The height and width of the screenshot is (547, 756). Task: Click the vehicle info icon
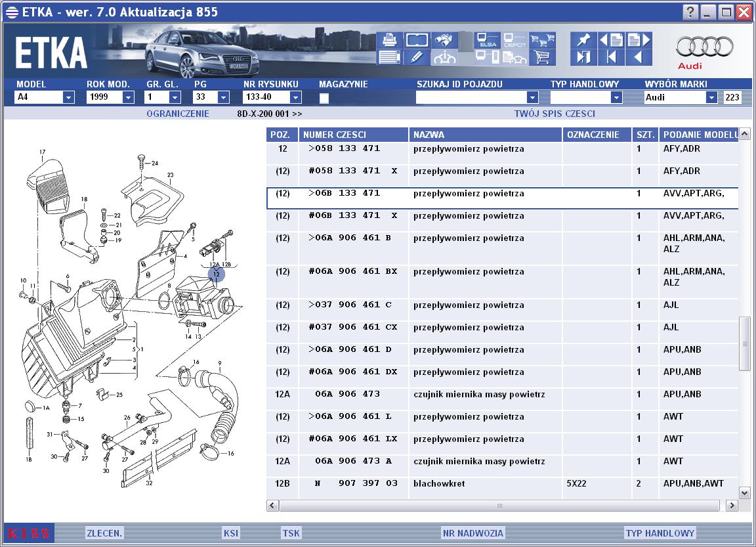[444, 57]
